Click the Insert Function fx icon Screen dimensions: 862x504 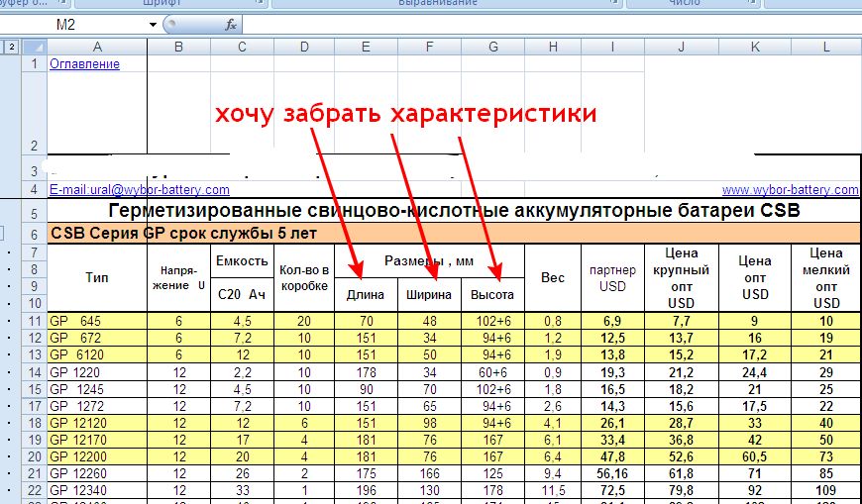(x=230, y=25)
